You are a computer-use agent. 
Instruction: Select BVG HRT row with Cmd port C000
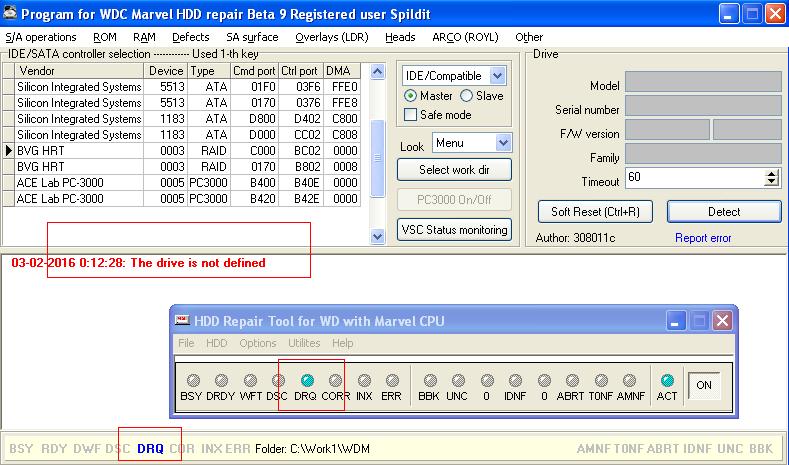pyautogui.click(x=182, y=150)
